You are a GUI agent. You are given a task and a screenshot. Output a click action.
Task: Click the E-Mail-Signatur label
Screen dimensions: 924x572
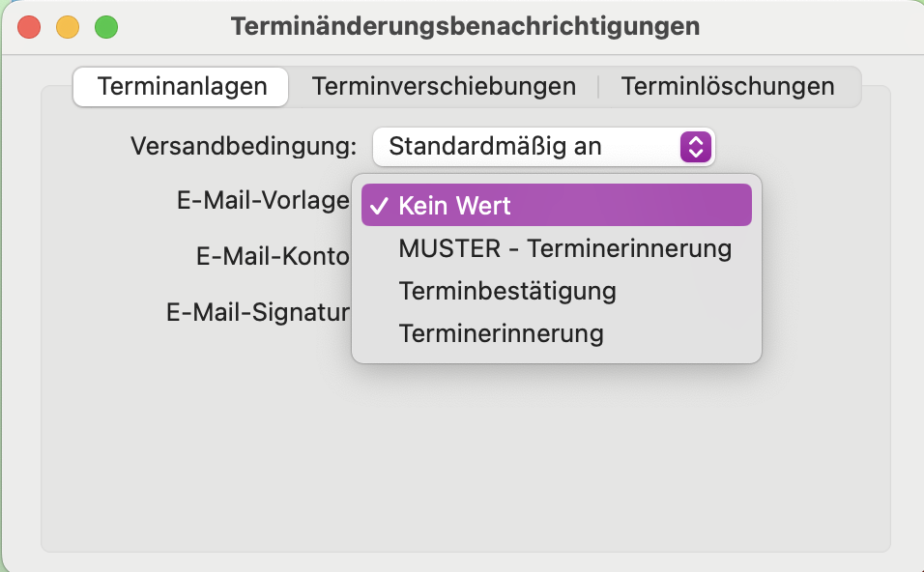pyautogui.click(x=257, y=312)
